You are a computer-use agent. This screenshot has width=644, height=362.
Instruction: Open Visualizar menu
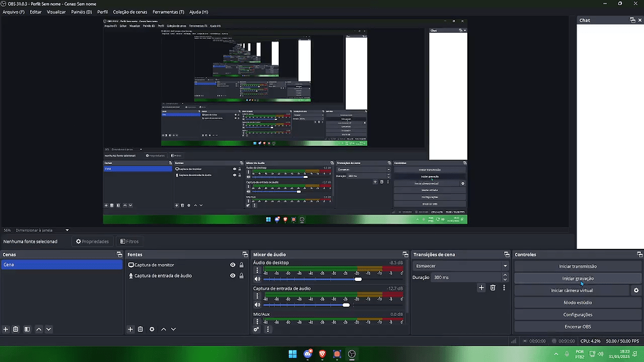(56, 12)
